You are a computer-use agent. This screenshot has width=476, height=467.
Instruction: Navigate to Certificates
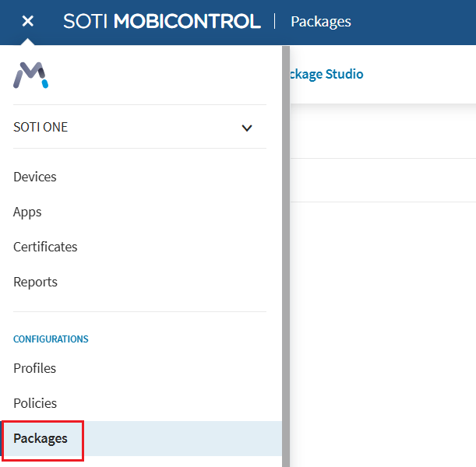click(x=45, y=247)
